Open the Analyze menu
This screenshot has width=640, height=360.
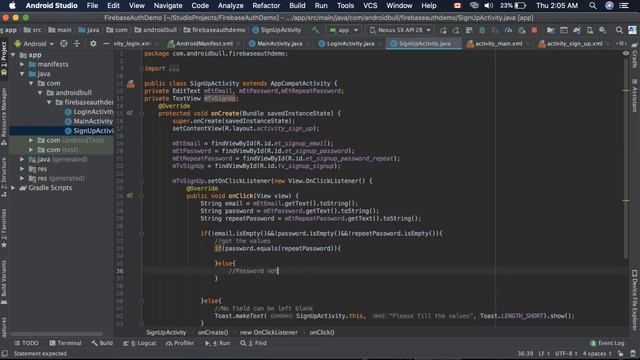[230, 6]
